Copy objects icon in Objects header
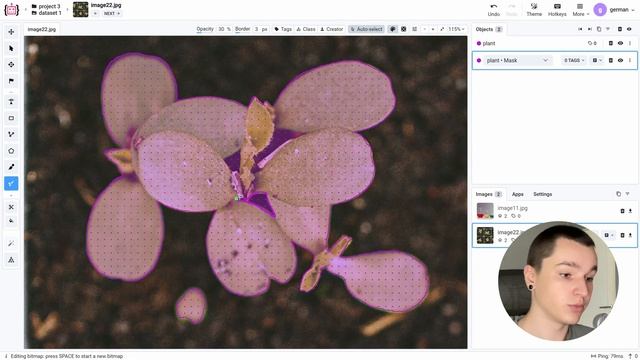640x360 pixels. (599, 29)
